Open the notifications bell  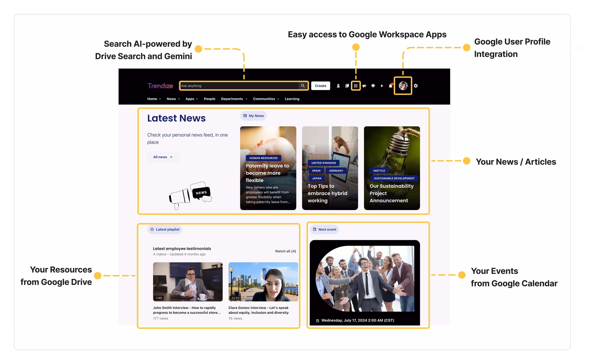click(390, 86)
